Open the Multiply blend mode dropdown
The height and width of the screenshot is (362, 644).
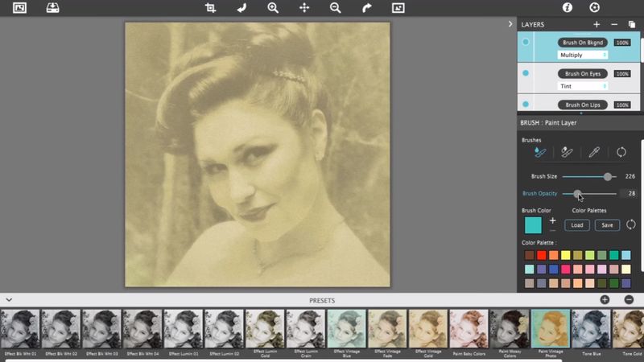coord(583,55)
